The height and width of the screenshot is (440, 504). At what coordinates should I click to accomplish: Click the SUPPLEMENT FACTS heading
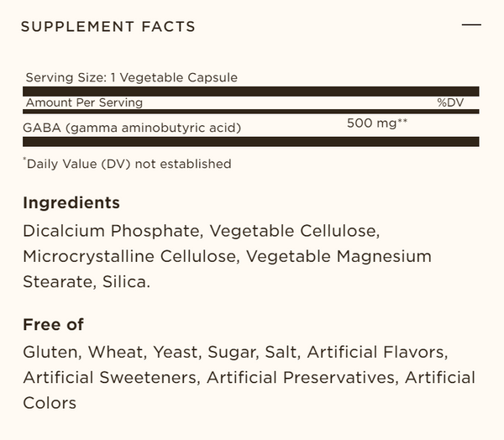[108, 26]
